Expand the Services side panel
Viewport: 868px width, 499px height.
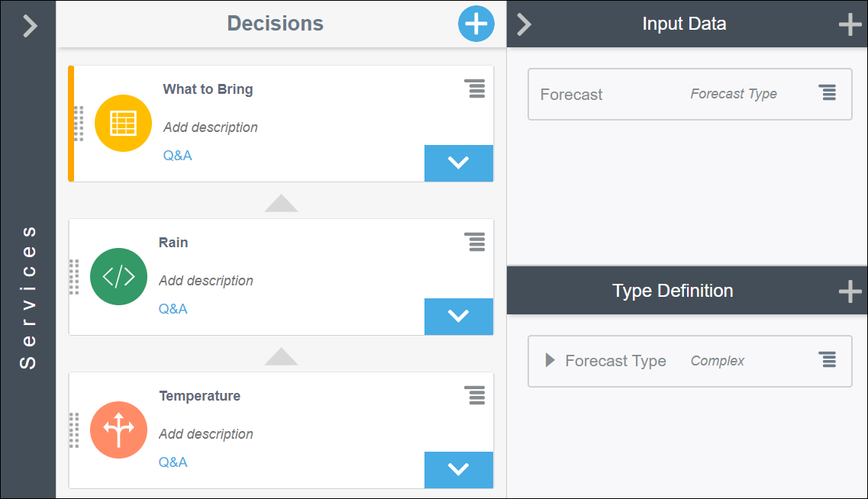29,26
